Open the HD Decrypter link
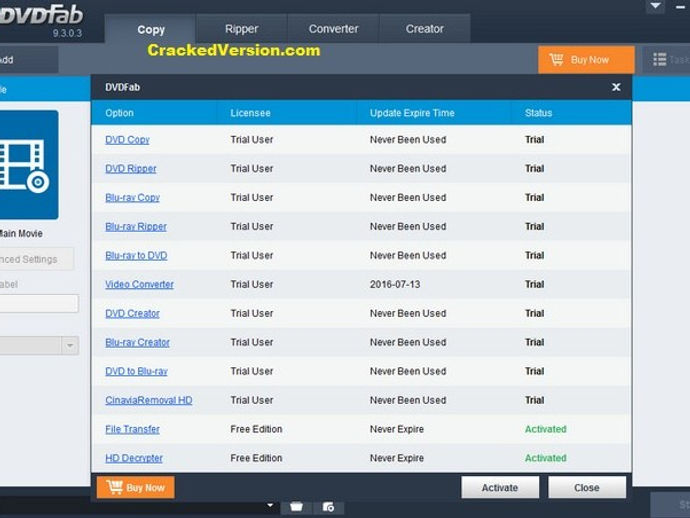 click(134, 458)
